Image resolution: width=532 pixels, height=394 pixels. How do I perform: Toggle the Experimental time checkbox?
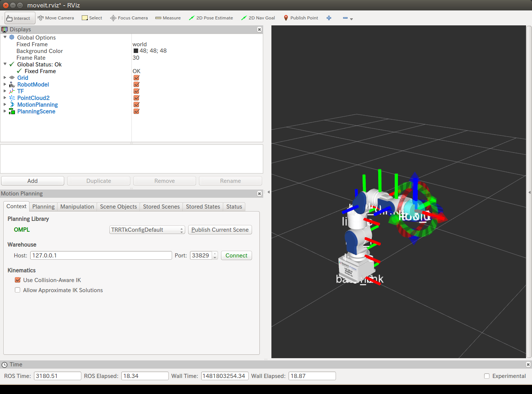487,376
